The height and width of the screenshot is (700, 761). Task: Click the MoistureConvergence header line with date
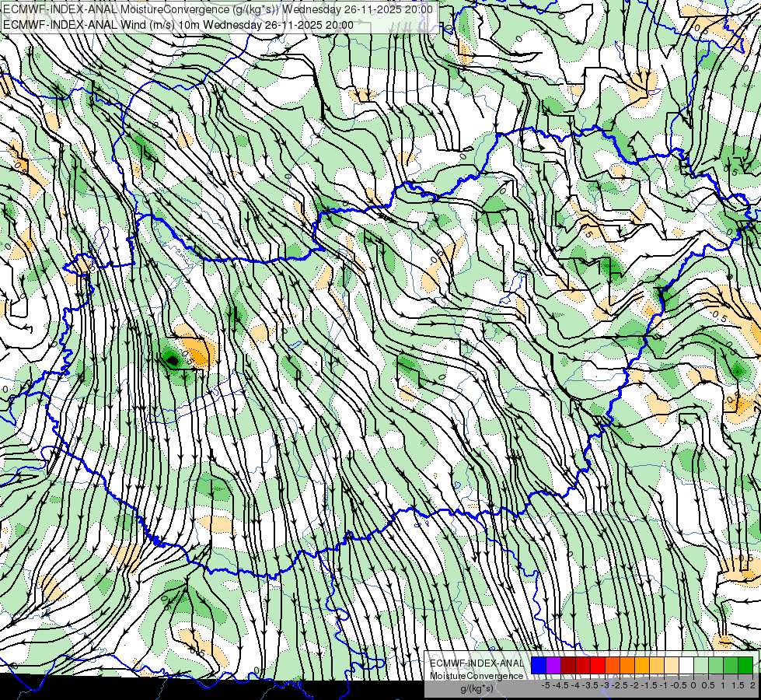(218, 9)
